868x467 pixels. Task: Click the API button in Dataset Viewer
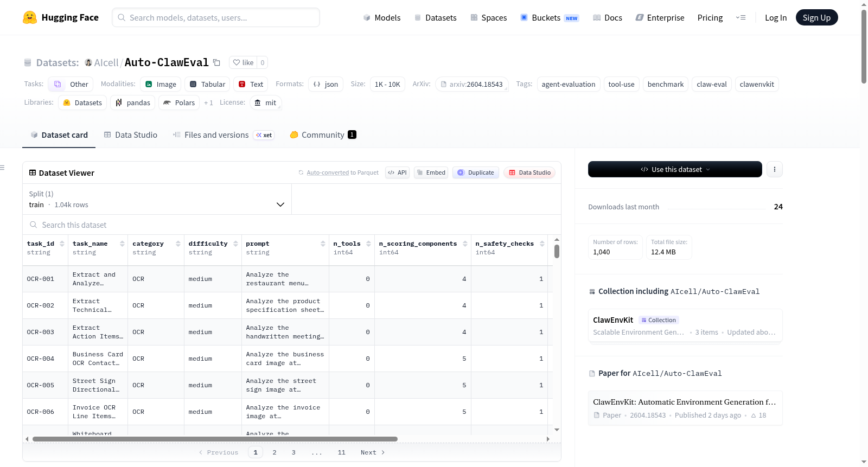click(397, 172)
